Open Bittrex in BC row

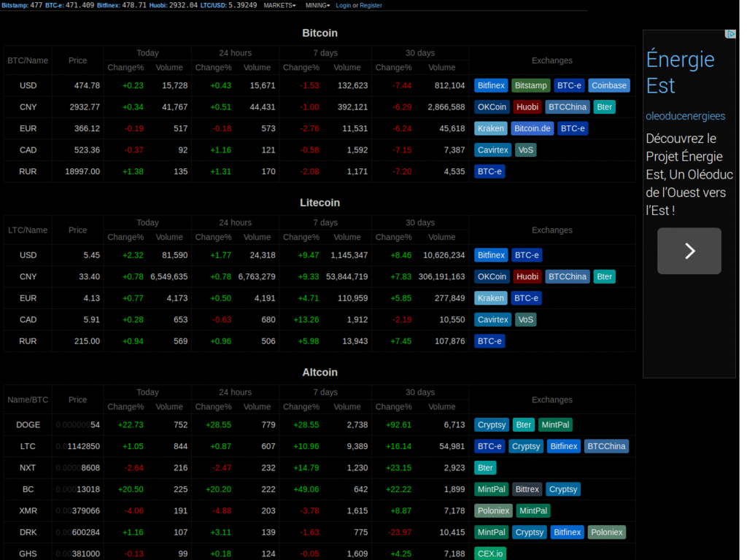[x=527, y=489]
